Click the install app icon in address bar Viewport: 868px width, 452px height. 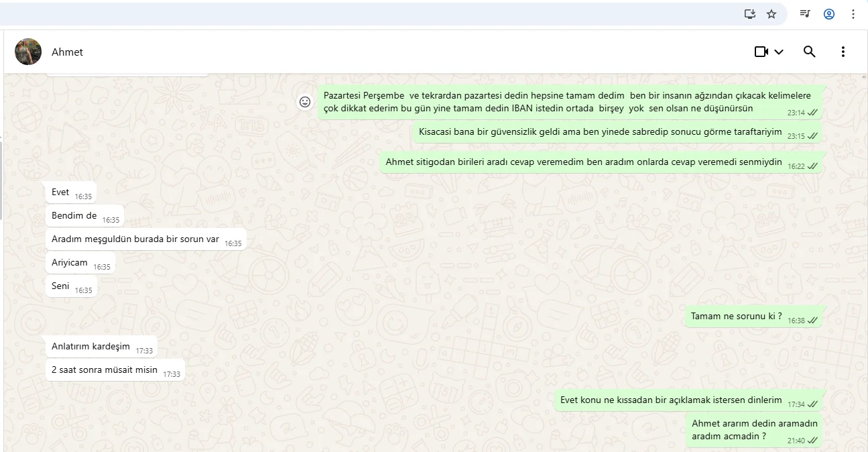coord(750,14)
